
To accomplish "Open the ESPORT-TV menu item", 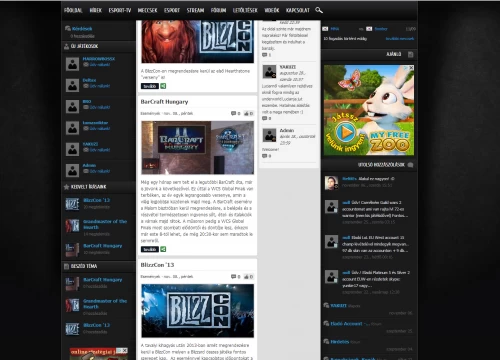I will [120, 10].
